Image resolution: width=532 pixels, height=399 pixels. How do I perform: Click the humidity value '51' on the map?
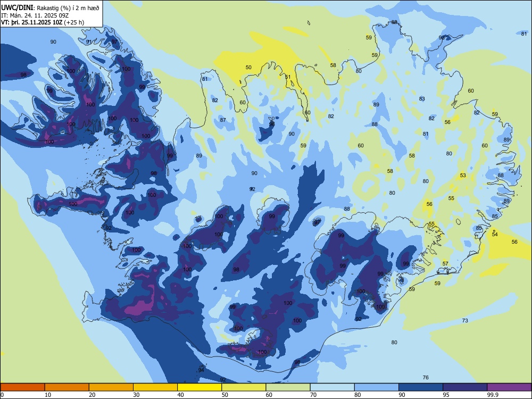click(x=288, y=77)
